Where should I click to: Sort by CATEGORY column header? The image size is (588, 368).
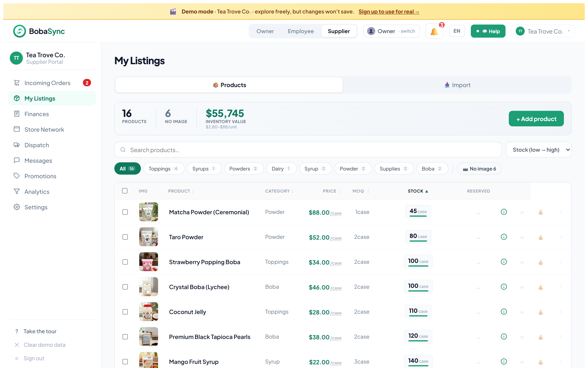point(279,191)
